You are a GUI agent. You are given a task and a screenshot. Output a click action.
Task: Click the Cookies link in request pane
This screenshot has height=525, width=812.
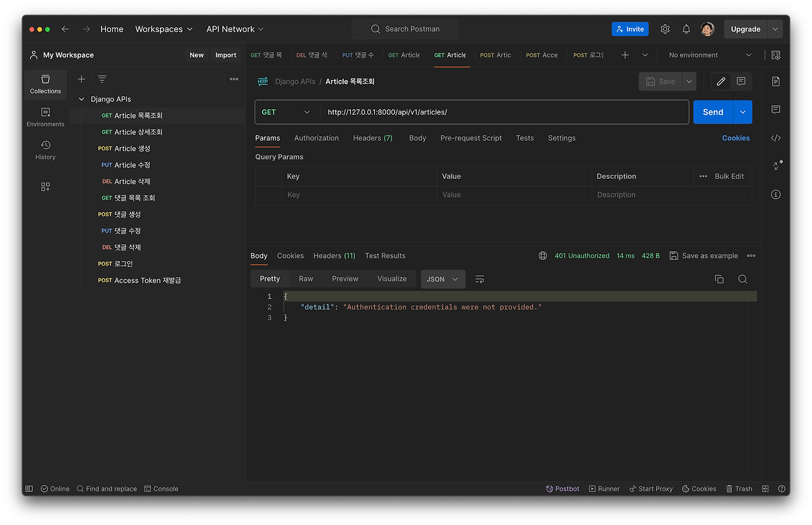point(736,138)
